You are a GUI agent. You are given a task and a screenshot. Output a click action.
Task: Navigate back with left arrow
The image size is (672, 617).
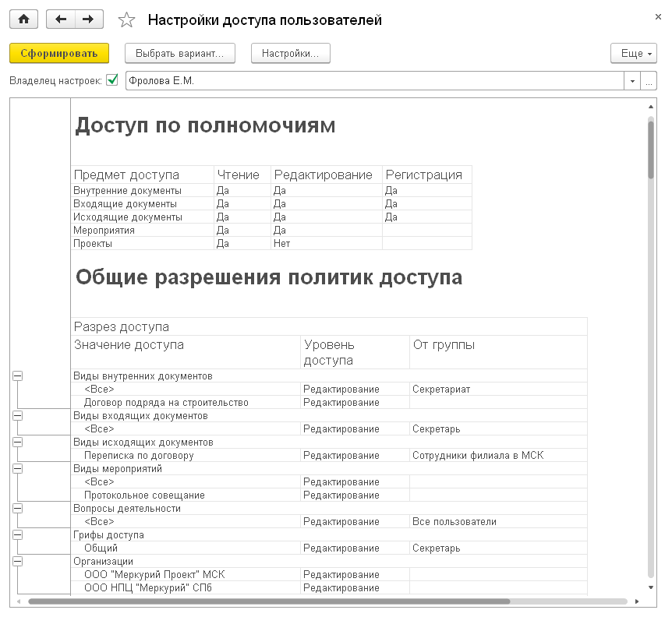[61, 19]
